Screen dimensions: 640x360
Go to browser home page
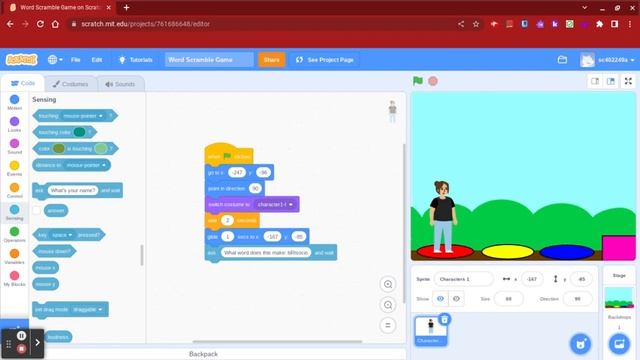coord(55,24)
